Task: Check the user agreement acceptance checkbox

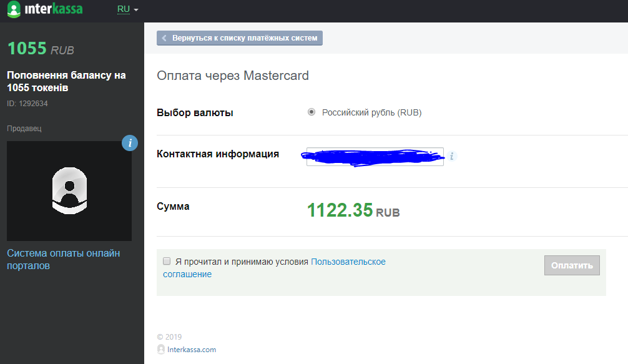Action: pos(167,261)
